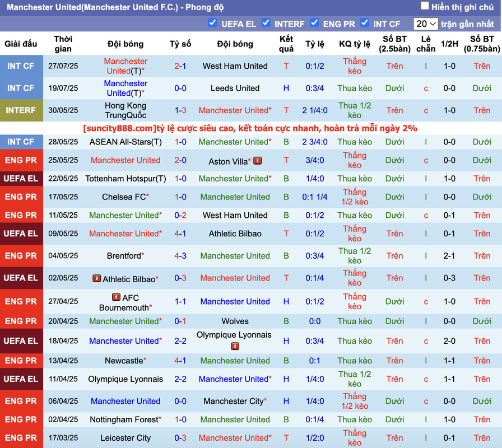Click the page title Manchester United Phong độ
This screenshot has height=448, width=502.
(115, 7)
